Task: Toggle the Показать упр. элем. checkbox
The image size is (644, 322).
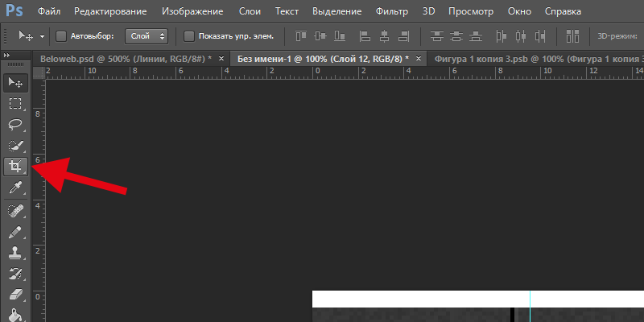Action: tap(189, 36)
